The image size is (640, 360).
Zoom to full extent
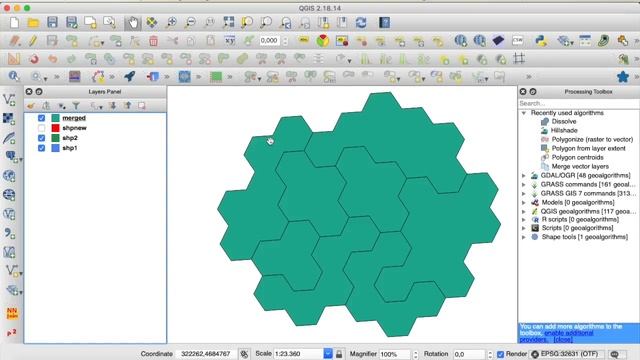click(228, 22)
